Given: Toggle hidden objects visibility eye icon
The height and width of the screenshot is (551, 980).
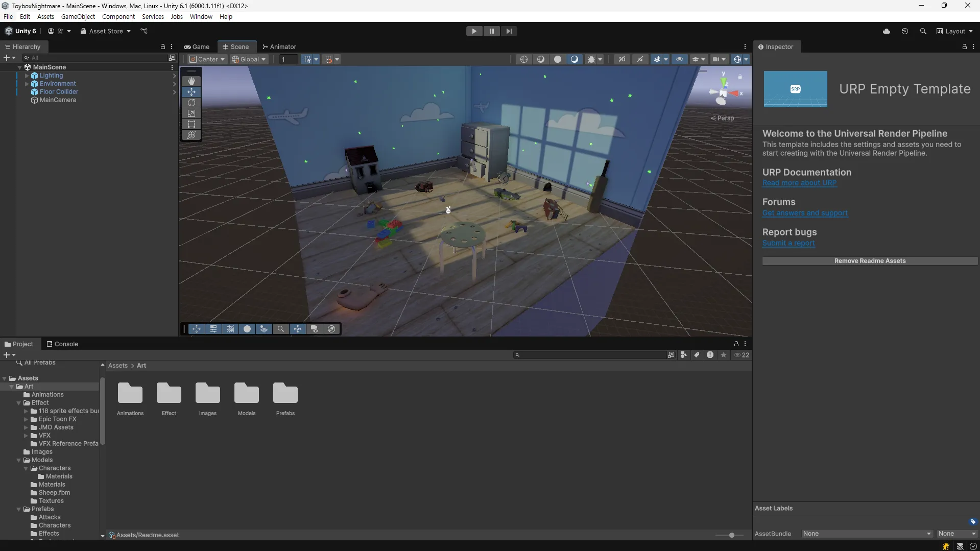Looking at the screenshot, I should coord(680,59).
